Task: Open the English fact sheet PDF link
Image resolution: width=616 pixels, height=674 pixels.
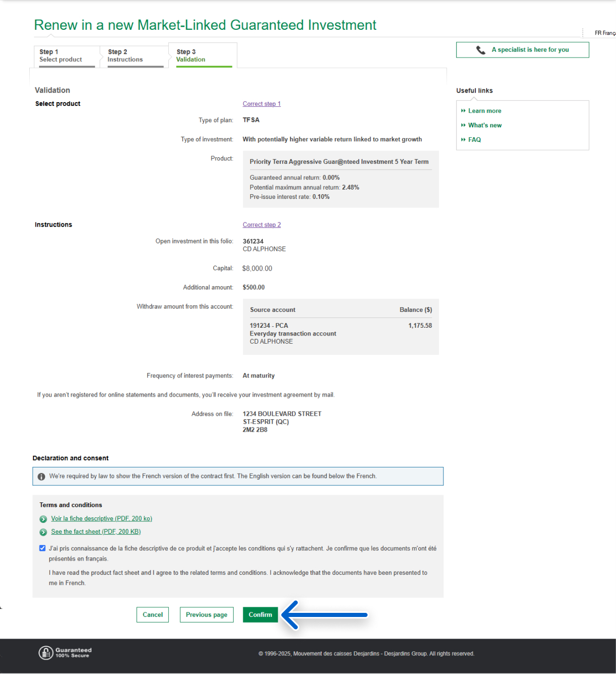Action: click(95, 532)
